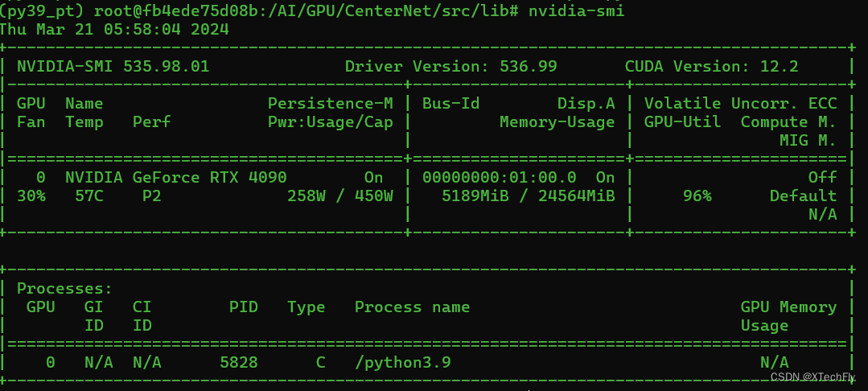Screen dimensions: 868x391
Task: Click the Memory-Usage header text
Action: [x=557, y=121]
